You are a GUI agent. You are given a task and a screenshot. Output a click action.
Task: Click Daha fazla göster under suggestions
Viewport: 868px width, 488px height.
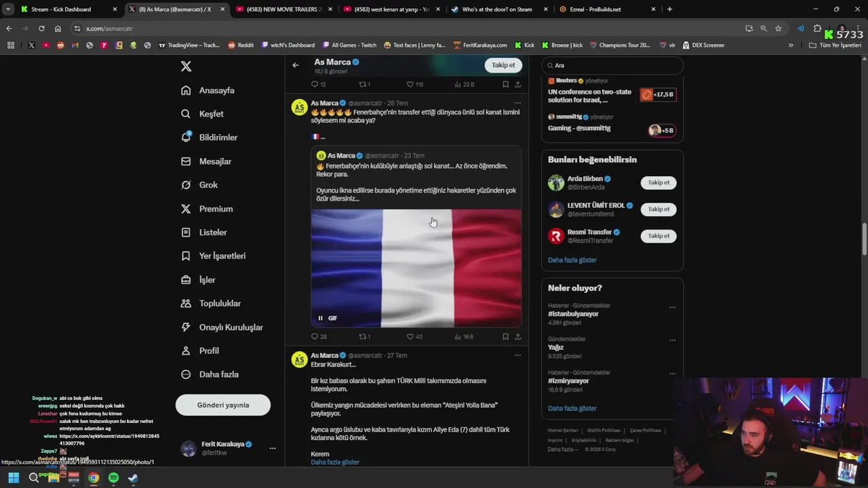pyautogui.click(x=572, y=260)
